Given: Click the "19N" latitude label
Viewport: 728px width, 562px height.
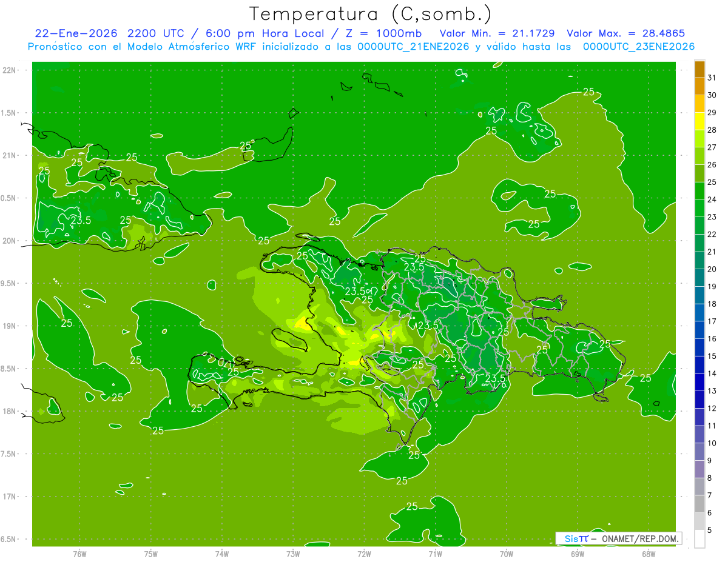Looking at the screenshot, I should point(9,326).
